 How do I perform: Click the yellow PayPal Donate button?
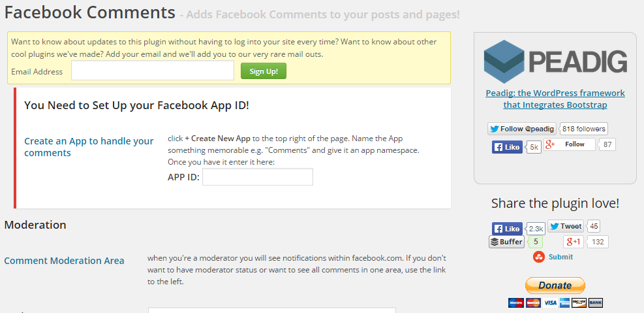point(555,286)
